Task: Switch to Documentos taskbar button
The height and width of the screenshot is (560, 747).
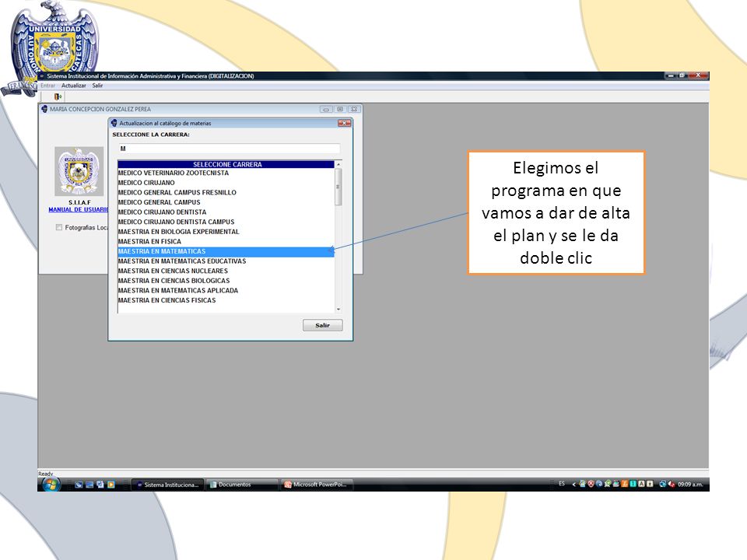Action: click(x=242, y=485)
